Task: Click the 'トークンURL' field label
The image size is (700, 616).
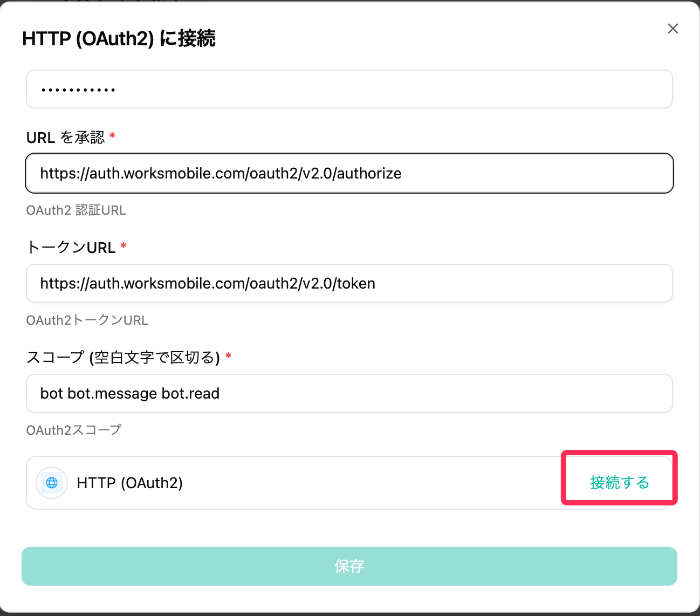Action: [x=71, y=248]
